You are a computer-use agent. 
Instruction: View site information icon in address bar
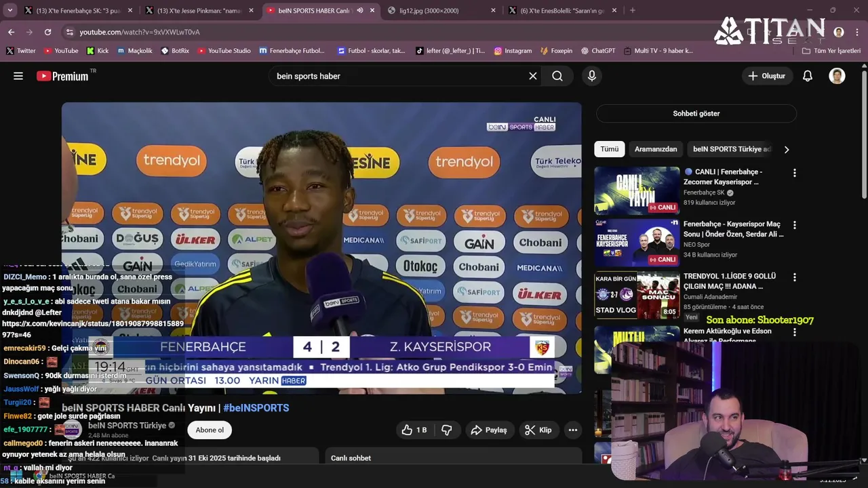[69, 32]
